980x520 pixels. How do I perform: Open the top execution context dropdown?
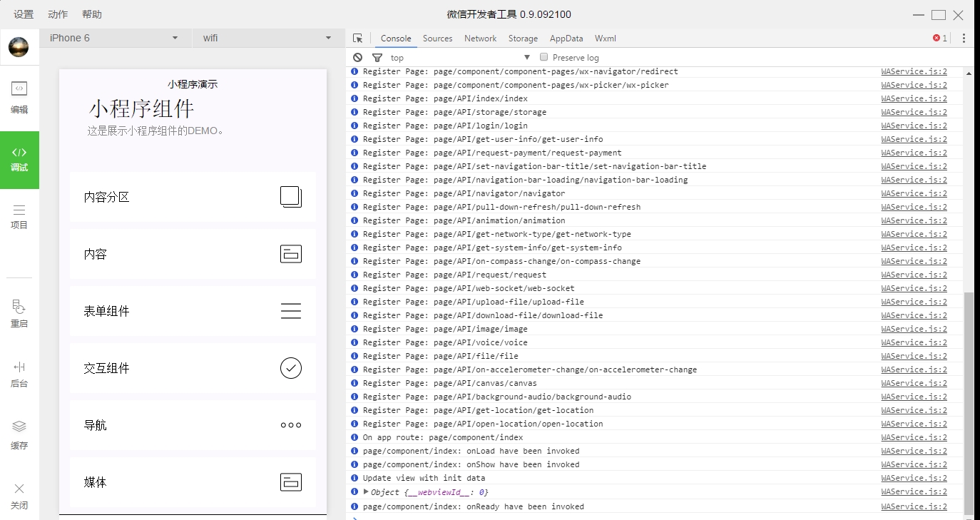[460, 58]
